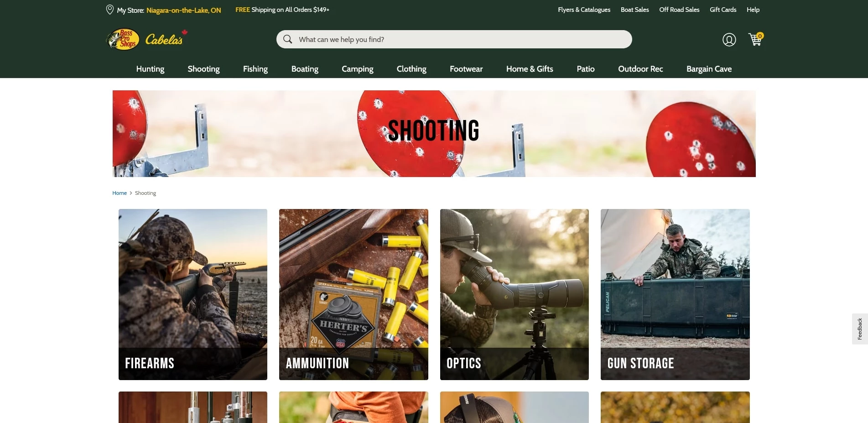The width and height of the screenshot is (868, 423).
Task: Open the Bargain Cave section
Action: pos(709,69)
